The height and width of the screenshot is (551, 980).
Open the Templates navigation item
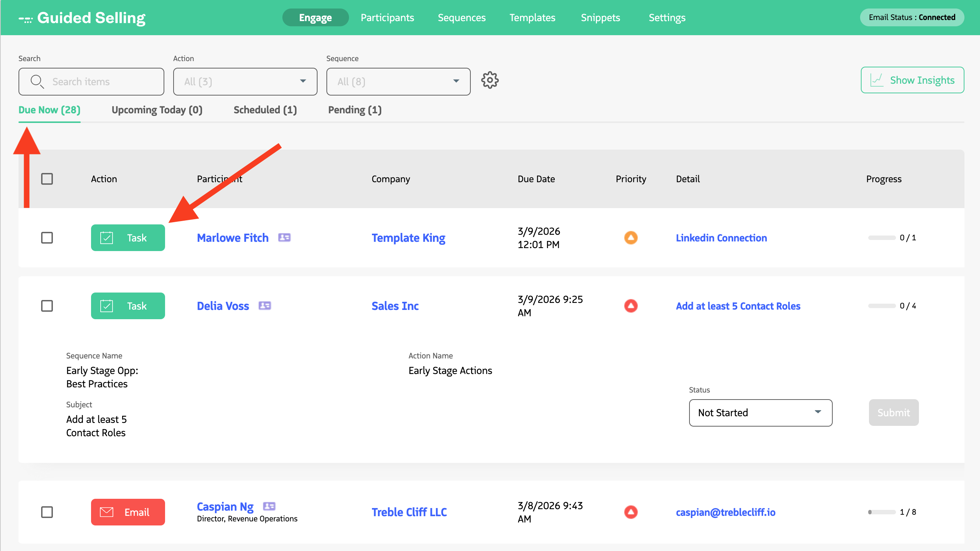tap(532, 17)
